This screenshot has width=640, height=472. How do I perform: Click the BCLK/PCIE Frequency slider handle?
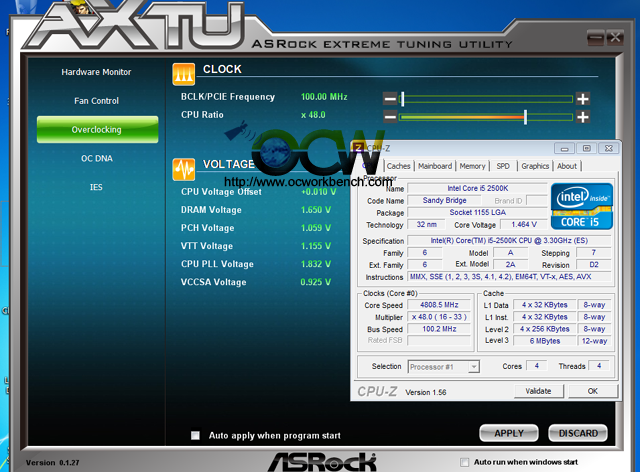pos(402,99)
